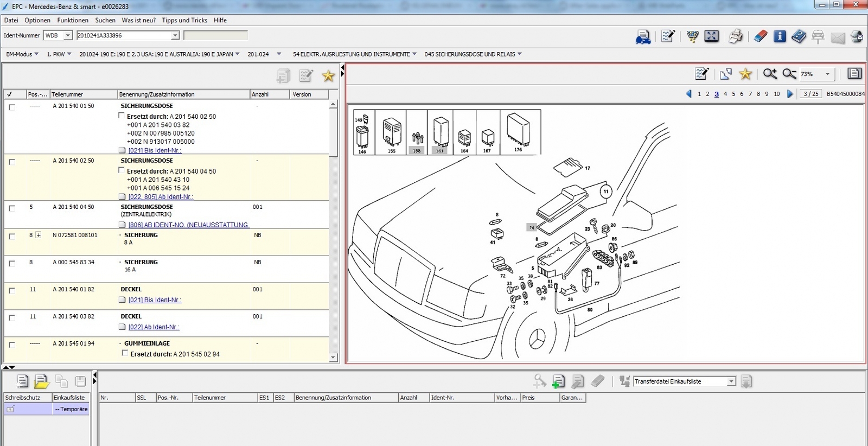868x446 pixels.
Task: Click the shopping list eraser icon
Action: click(x=597, y=381)
